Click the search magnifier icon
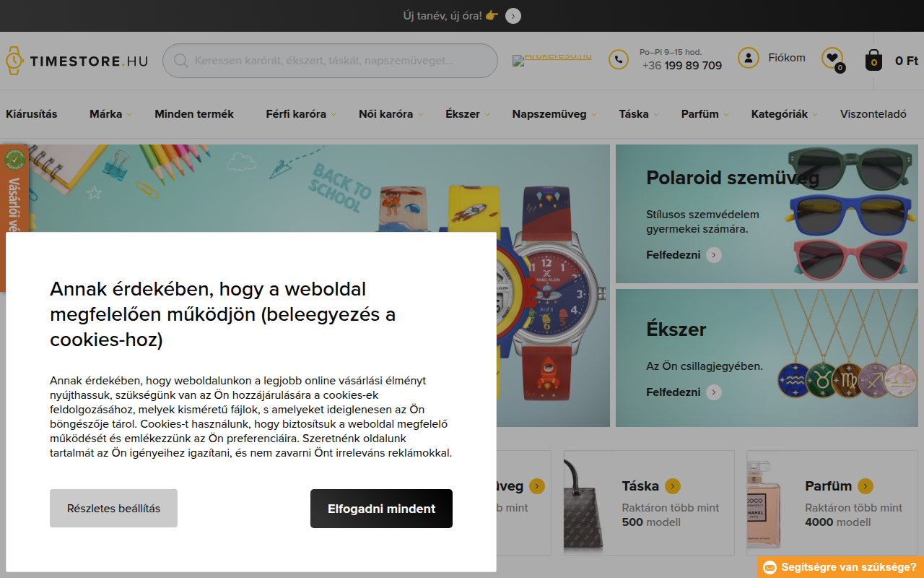The width and height of the screenshot is (924, 578). coord(181,61)
